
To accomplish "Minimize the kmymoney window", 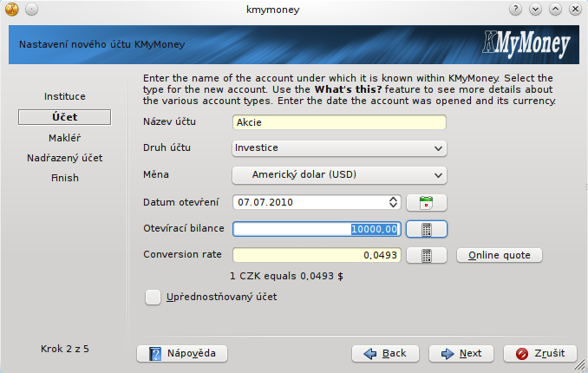I will [535, 9].
